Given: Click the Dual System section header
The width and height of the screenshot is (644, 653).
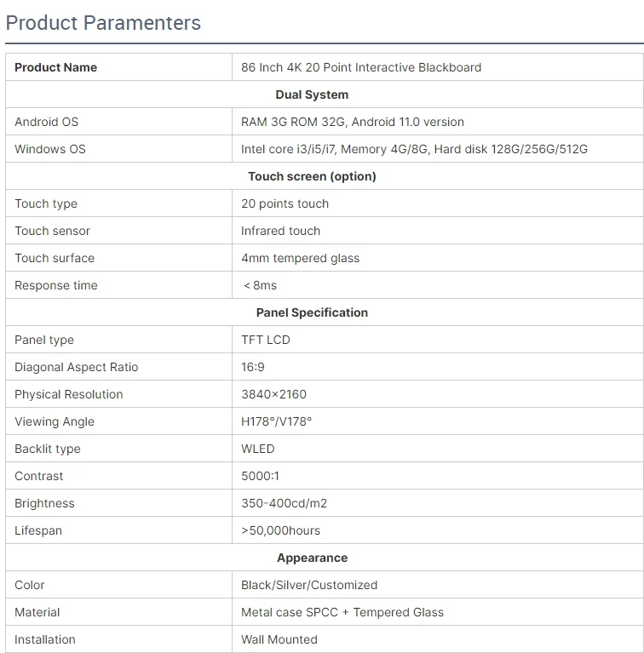Looking at the screenshot, I should pyautogui.click(x=312, y=95).
